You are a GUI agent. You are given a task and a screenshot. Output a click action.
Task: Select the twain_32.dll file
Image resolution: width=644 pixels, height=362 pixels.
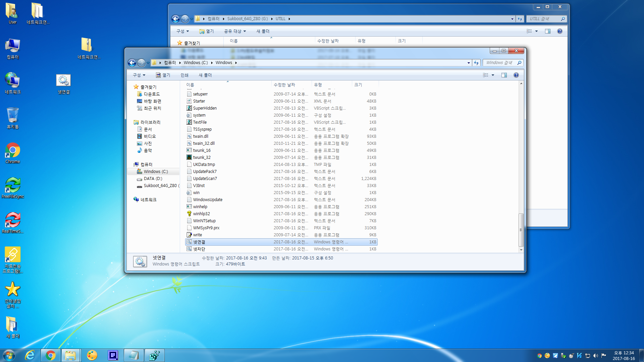(281, 143)
